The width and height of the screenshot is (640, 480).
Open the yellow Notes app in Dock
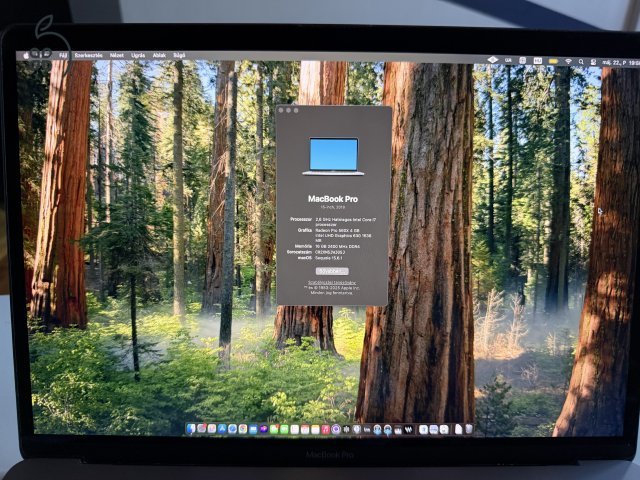pyautogui.click(x=315, y=429)
